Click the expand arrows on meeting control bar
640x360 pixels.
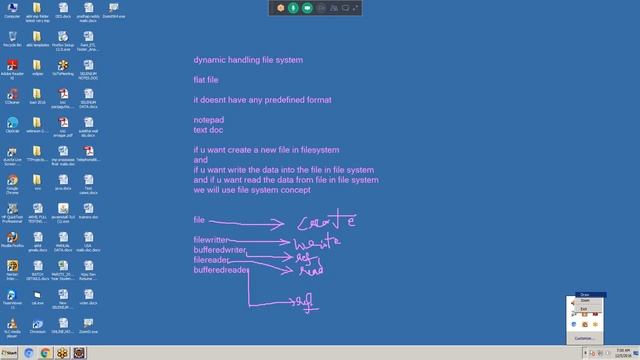coord(355,8)
